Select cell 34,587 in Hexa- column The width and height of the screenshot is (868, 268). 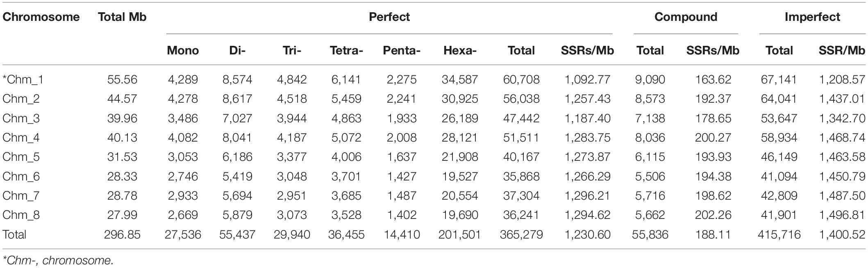pos(460,79)
